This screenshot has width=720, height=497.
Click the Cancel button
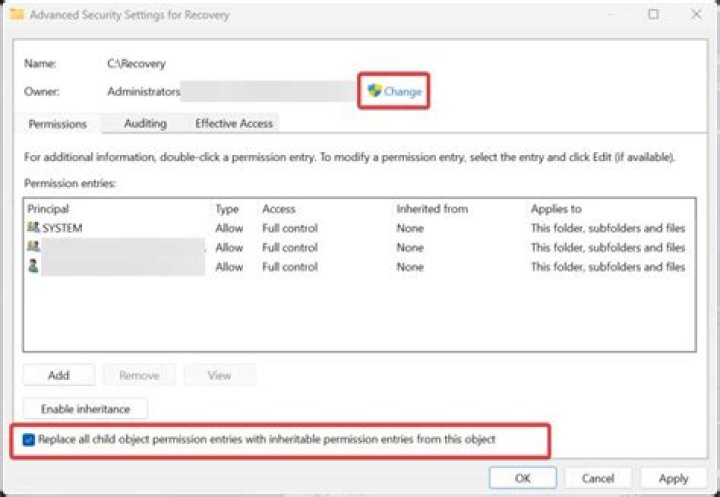point(598,478)
